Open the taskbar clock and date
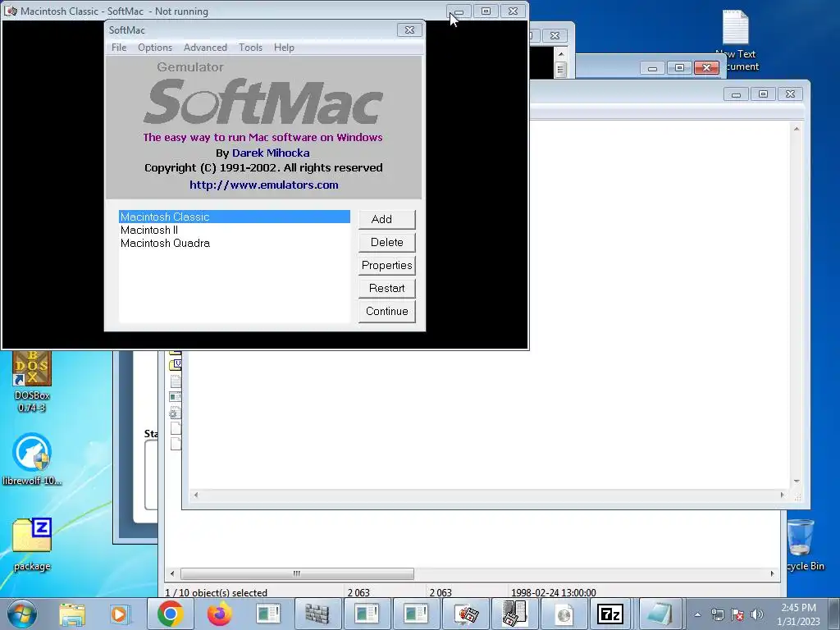The image size is (840, 630). click(798, 614)
